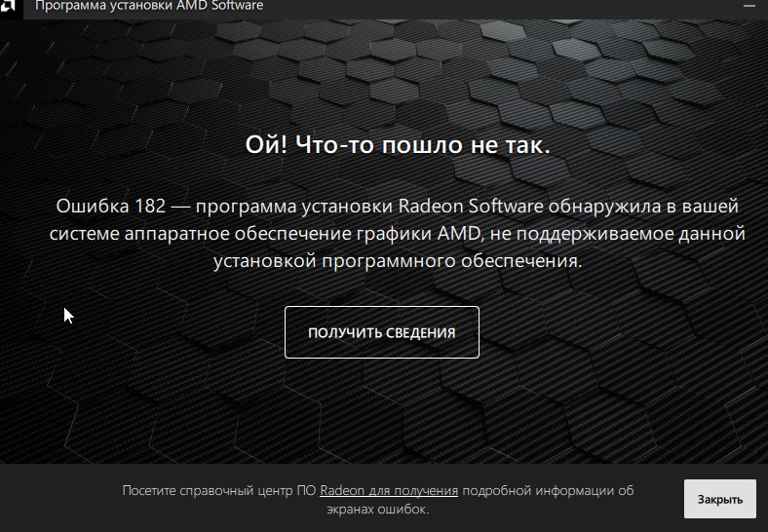Minimize the AMD Software installer window
The height and width of the screenshot is (532, 768).
pyautogui.click(x=749, y=6)
